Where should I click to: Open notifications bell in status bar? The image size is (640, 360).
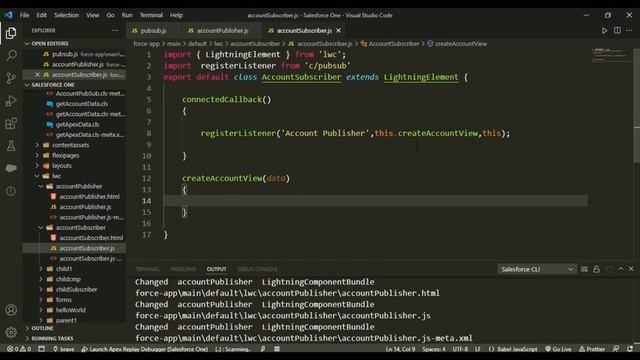(x=630, y=349)
